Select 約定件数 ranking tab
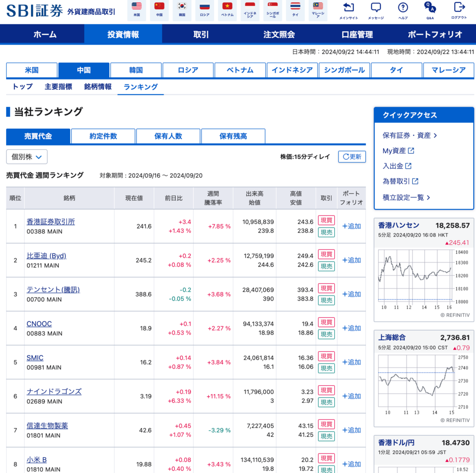Image resolution: width=476 pixels, height=473 pixels. 103,136
